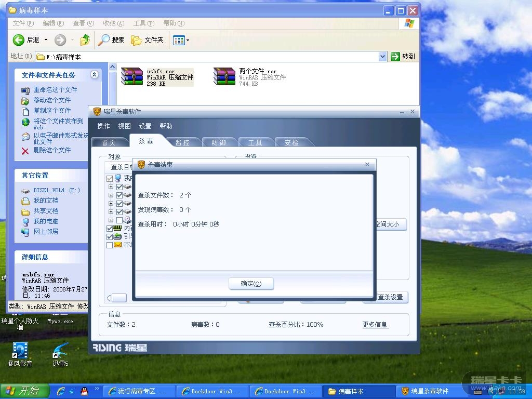532x399 pixels.
Task: Uncheck the first hard drive checkbox under My Computer
Action: 119,187
